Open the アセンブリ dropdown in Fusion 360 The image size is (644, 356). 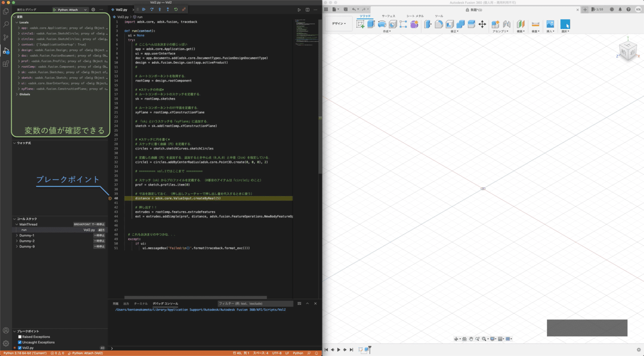click(501, 31)
